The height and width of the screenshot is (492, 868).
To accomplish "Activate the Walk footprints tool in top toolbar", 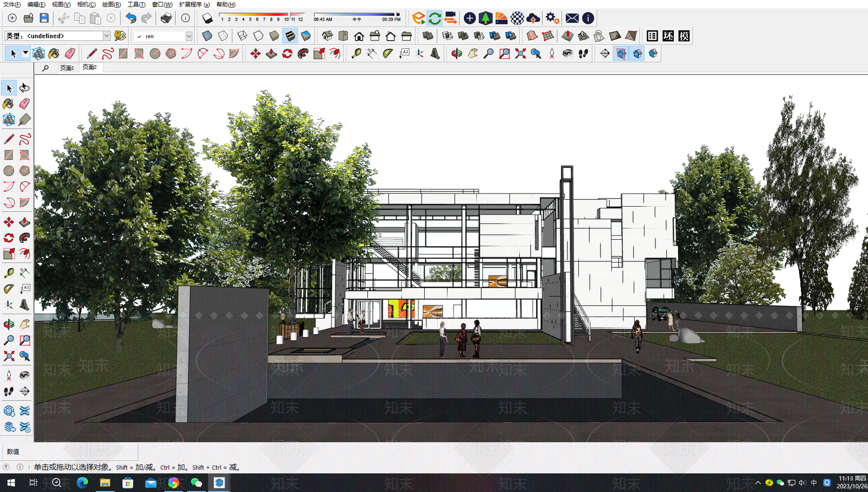I will click(x=583, y=53).
